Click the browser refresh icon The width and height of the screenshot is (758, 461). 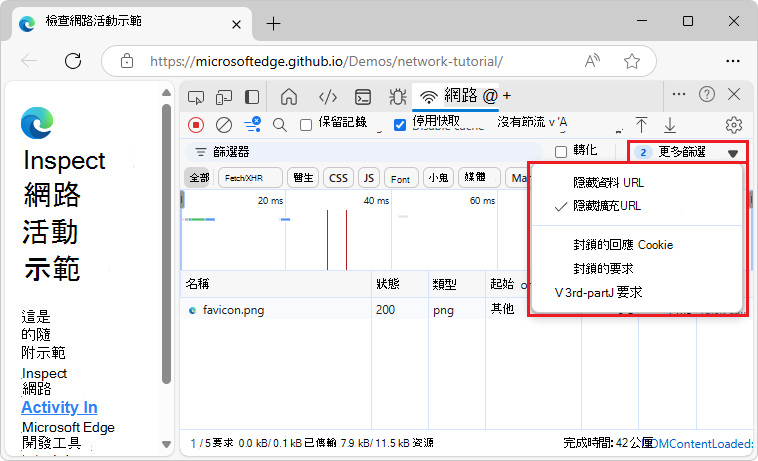(73, 61)
